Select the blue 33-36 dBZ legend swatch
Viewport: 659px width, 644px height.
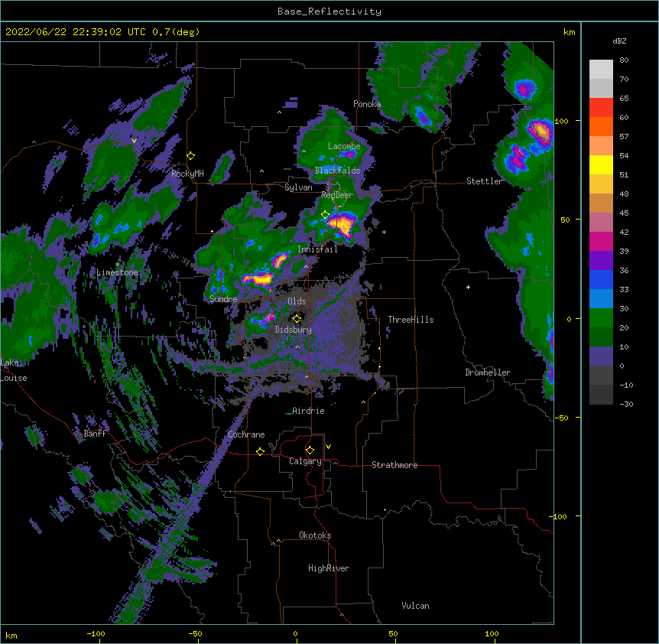point(601,279)
